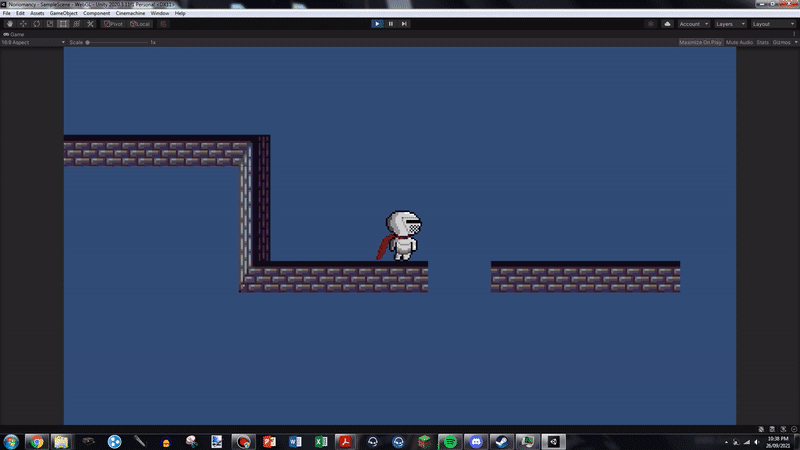The width and height of the screenshot is (800, 450).
Task: Show hidden system tray icons arrow
Action: click(x=727, y=442)
